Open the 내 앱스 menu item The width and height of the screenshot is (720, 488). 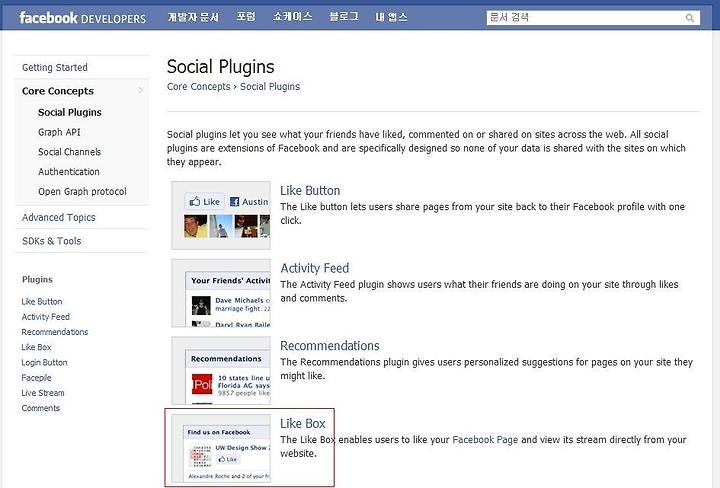391,17
